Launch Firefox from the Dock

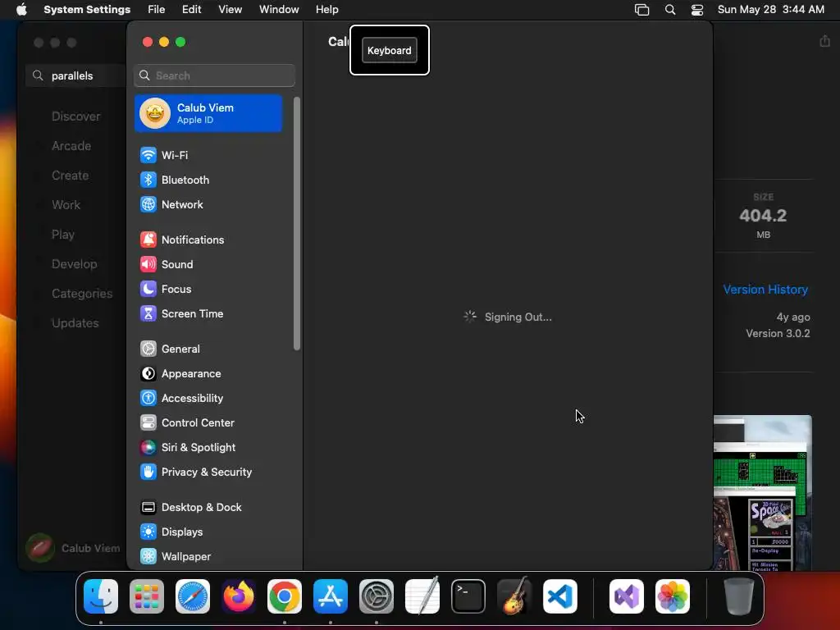click(239, 596)
